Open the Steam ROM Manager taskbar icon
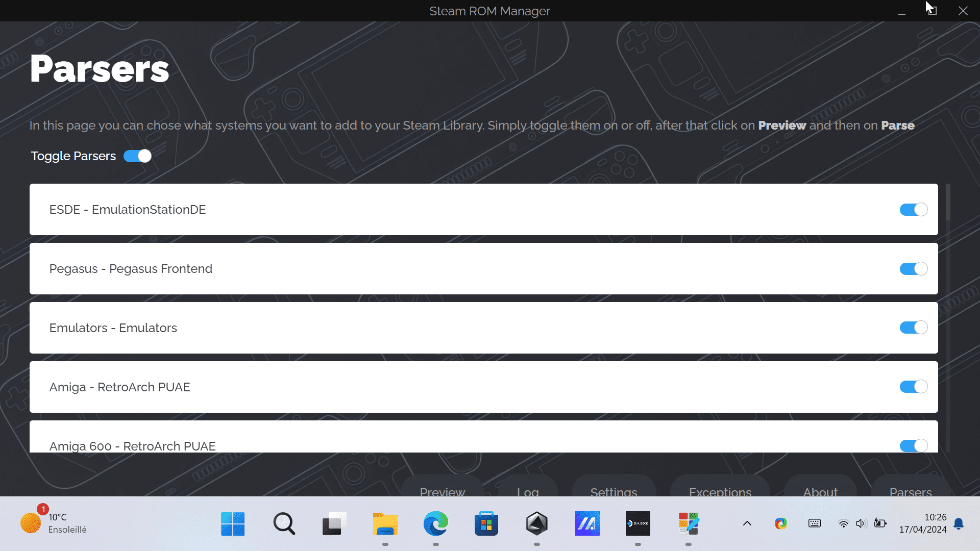Screen dimensions: 980x551 (689, 524)
